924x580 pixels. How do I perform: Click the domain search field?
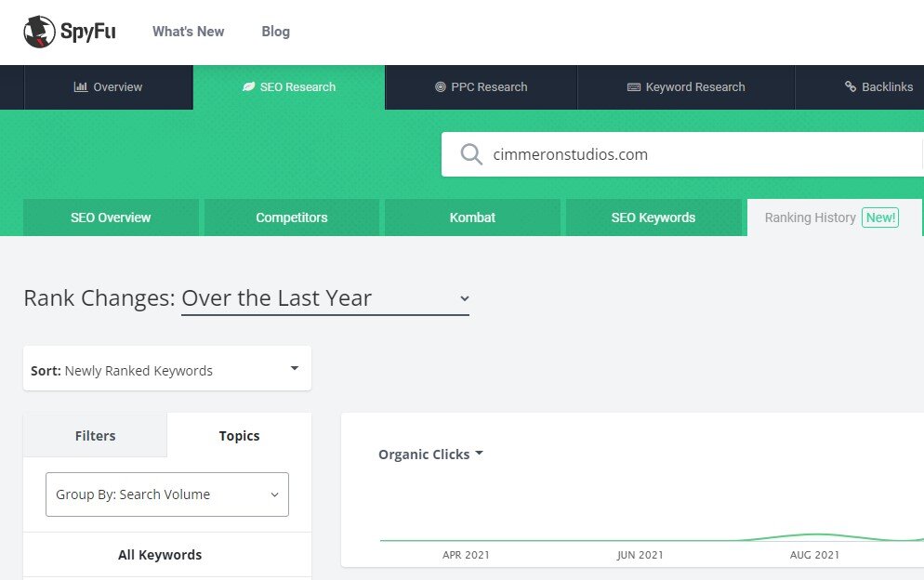tap(682, 154)
